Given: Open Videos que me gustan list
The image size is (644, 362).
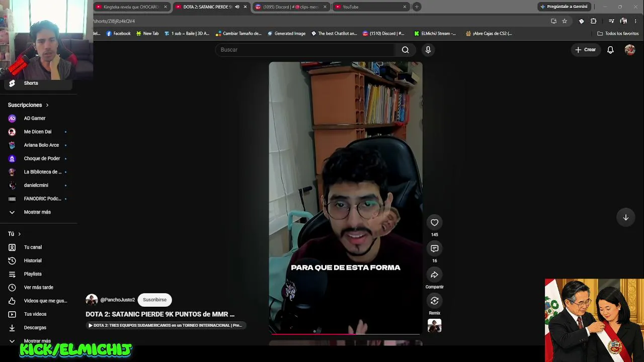Looking at the screenshot, I should 39,301.
